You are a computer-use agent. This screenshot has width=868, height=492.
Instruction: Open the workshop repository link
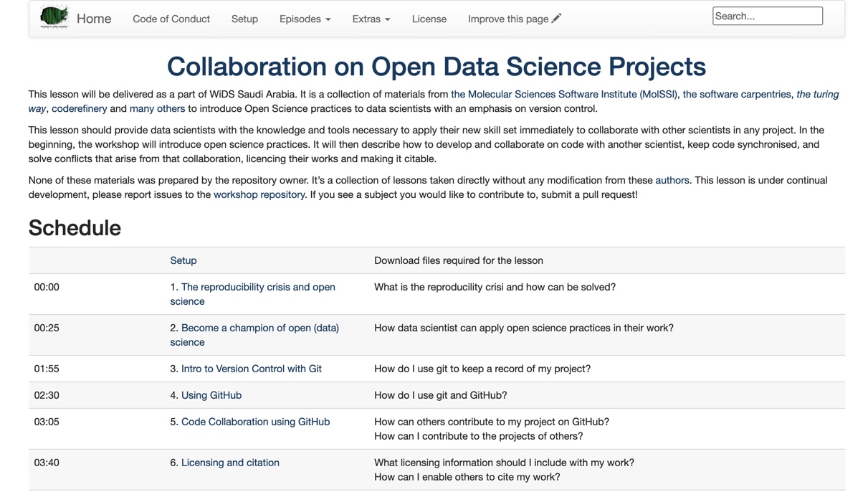pyautogui.click(x=259, y=194)
